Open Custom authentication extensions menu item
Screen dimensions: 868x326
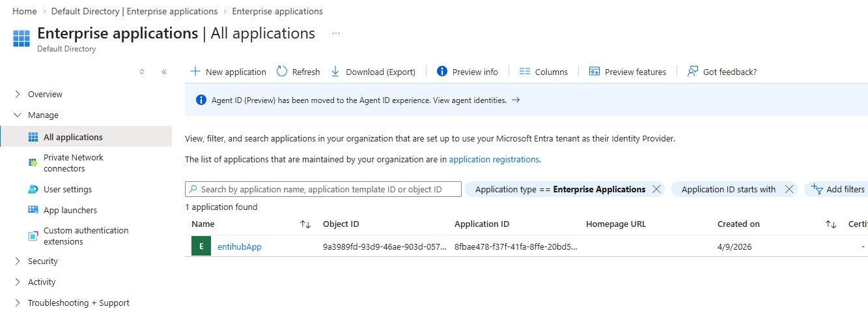(x=86, y=236)
